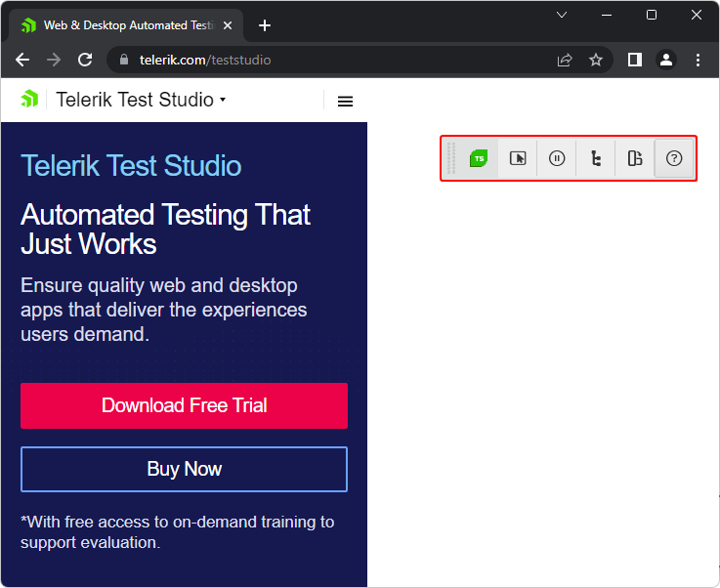Click the free on-demand training footnote text

(177, 532)
